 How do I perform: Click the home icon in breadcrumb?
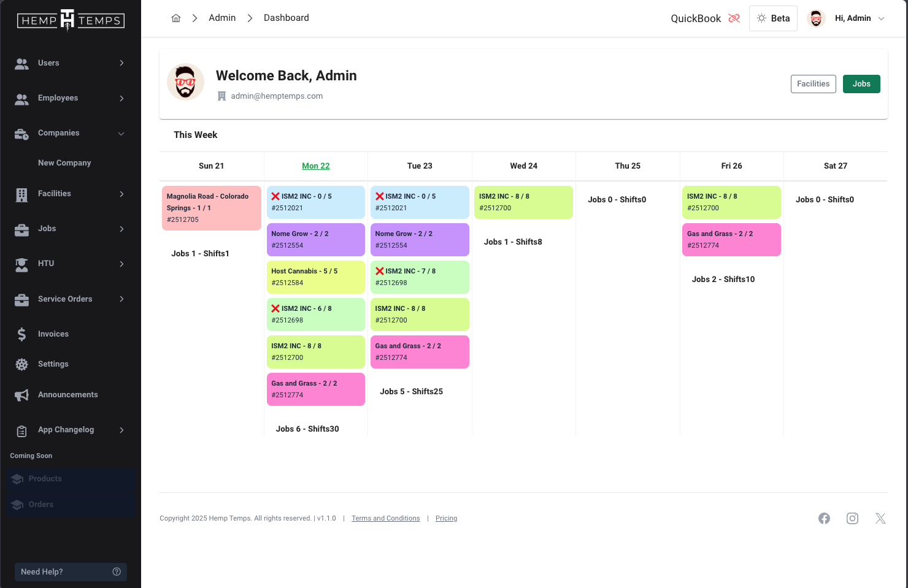click(176, 18)
